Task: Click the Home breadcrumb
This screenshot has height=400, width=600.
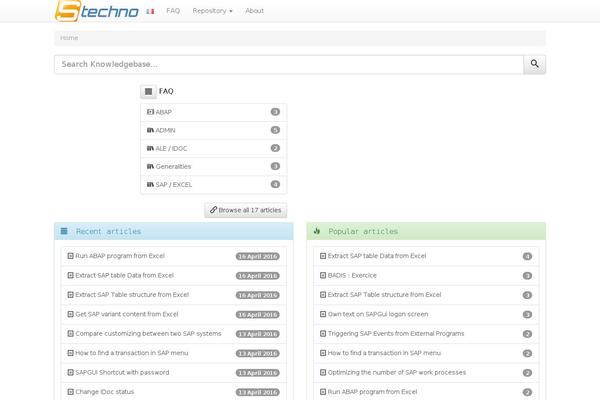Action: point(69,38)
